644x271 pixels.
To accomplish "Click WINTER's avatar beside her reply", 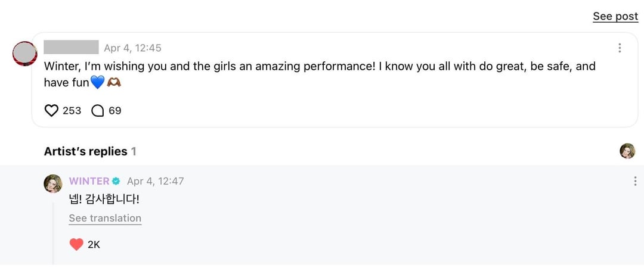I will click(53, 183).
